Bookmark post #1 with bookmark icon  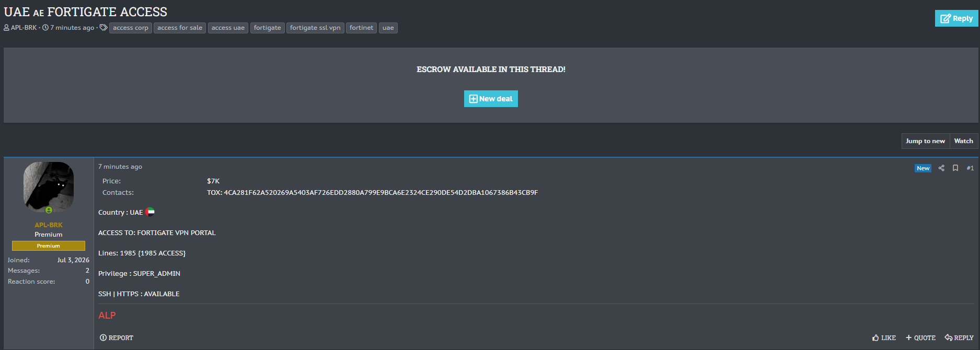(955, 168)
